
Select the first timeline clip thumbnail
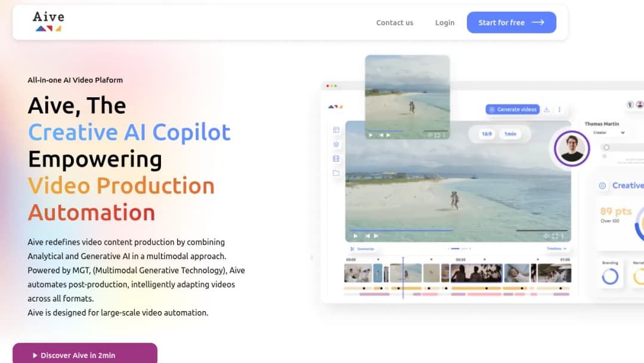pos(358,273)
